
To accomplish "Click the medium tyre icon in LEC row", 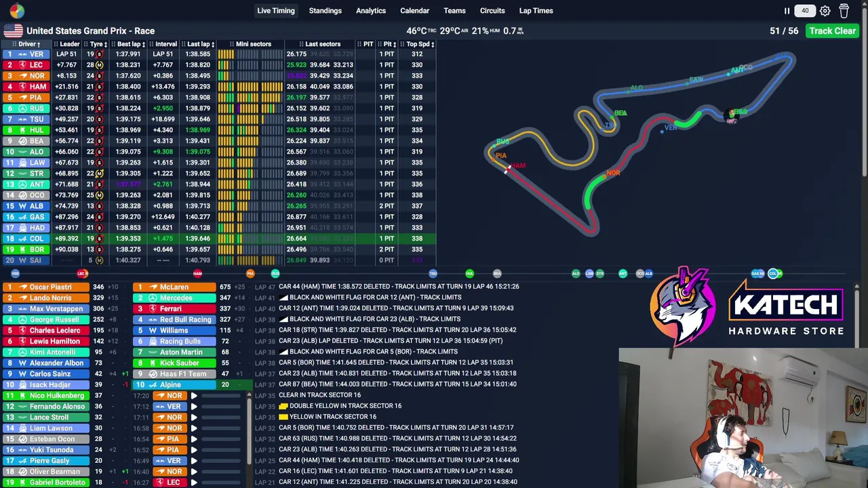I will [x=99, y=65].
